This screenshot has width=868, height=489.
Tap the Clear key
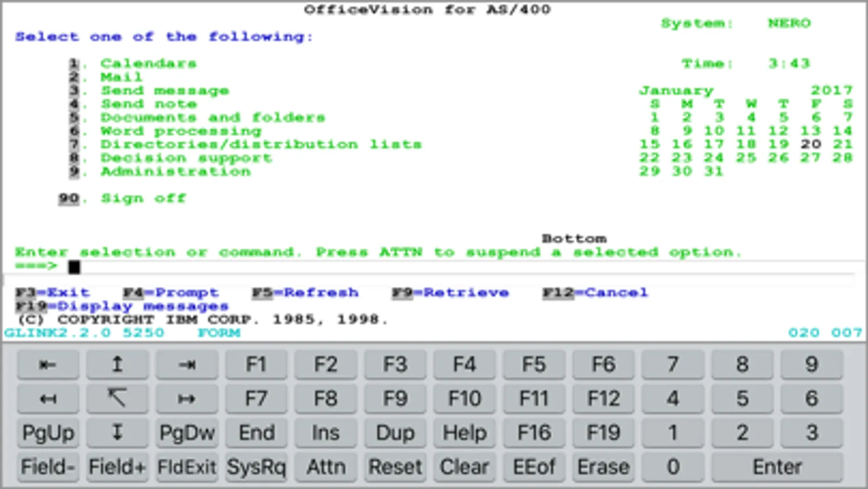(x=465, y=467)
